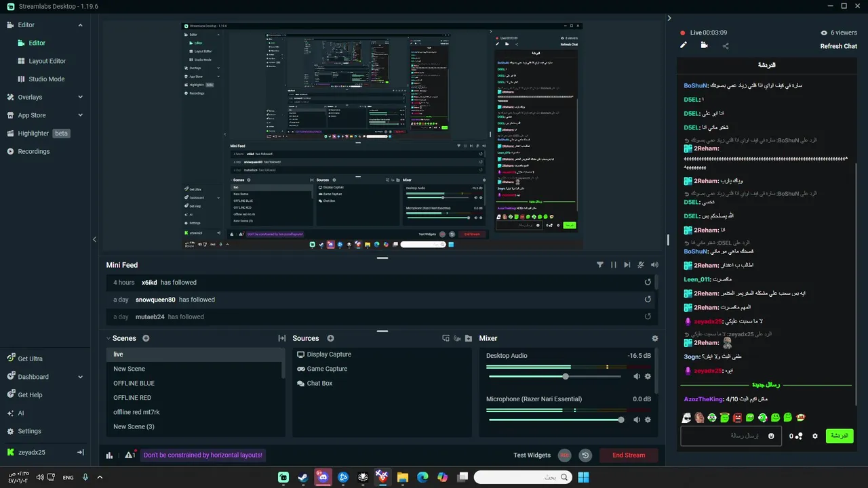The width and height of the screenshot is (868, 488).
Task: Click the video camera icon under Live
Action: (704, 45)
